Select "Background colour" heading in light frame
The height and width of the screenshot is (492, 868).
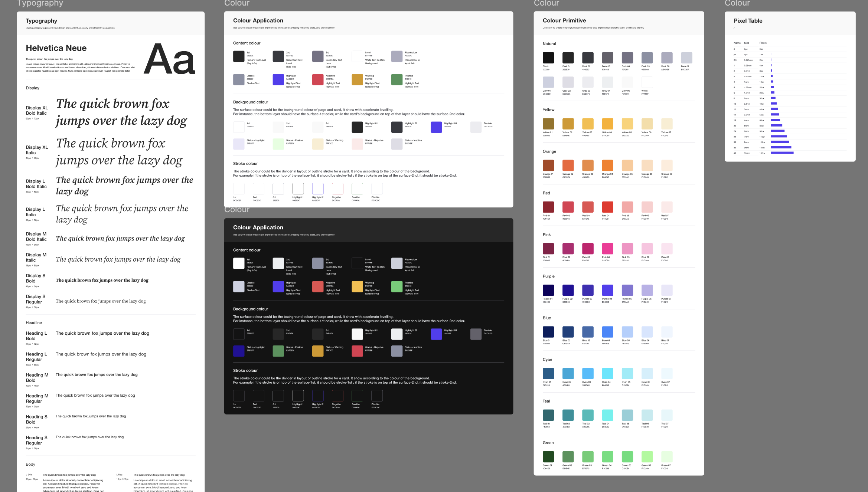click(251, 102)
